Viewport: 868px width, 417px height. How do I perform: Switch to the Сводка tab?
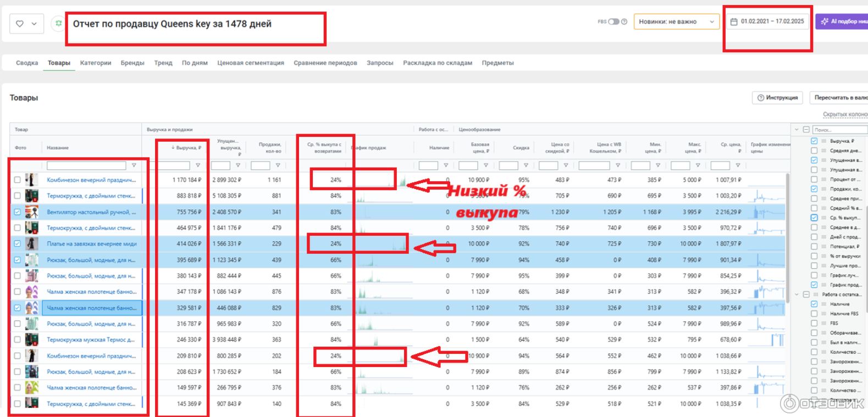click(27, 63)
